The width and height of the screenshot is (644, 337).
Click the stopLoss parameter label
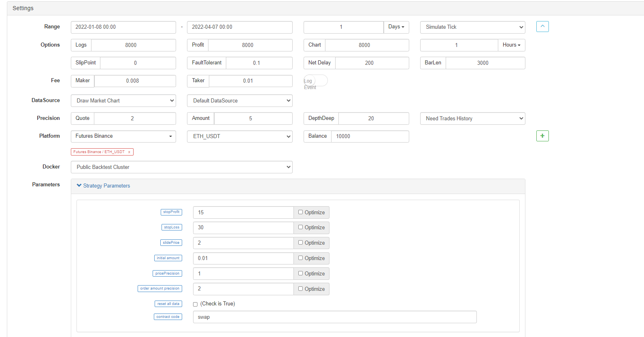(172, 227)
